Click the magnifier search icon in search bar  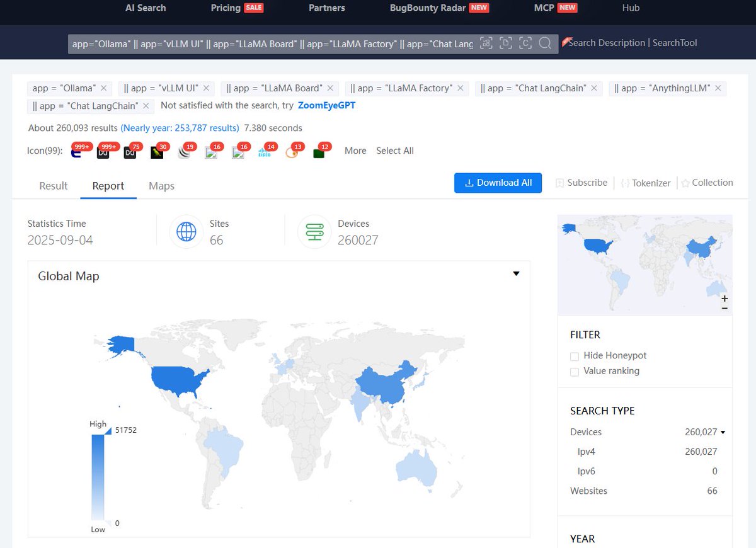point(545,43)
